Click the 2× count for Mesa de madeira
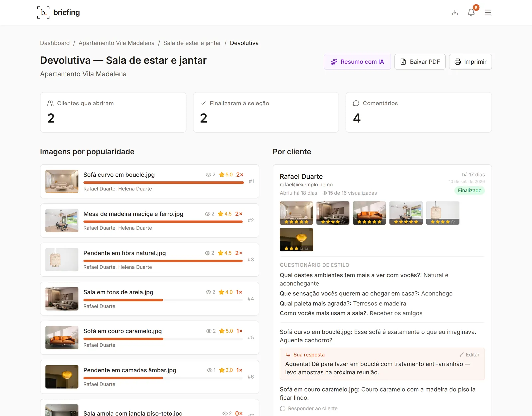Screen dimensions: 532x416 click(x=239, y=214)
